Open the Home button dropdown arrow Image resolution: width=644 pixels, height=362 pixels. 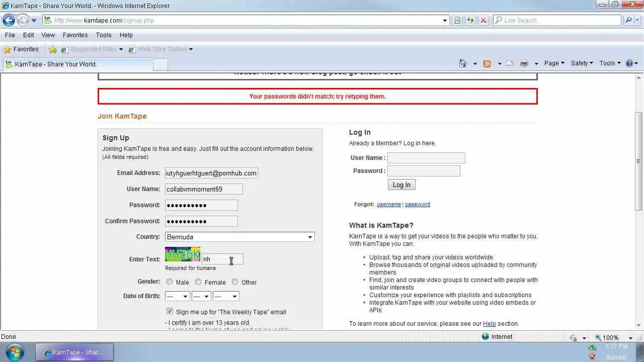(475, 64)
